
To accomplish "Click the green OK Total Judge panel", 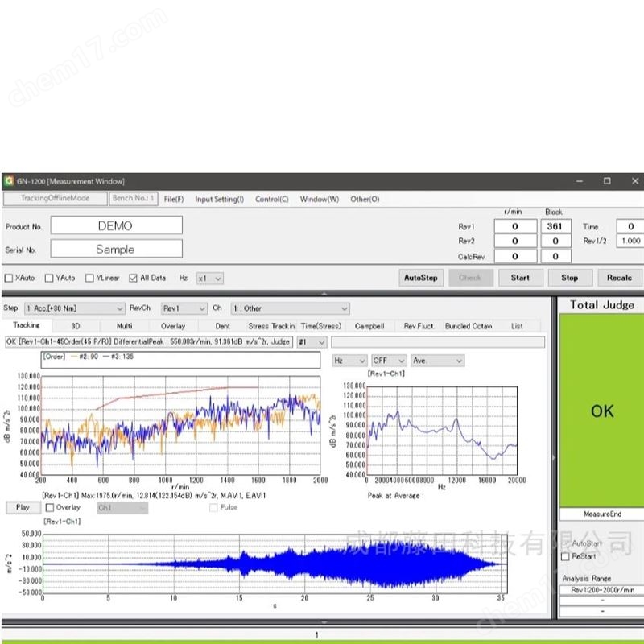I will click(601, 411).
